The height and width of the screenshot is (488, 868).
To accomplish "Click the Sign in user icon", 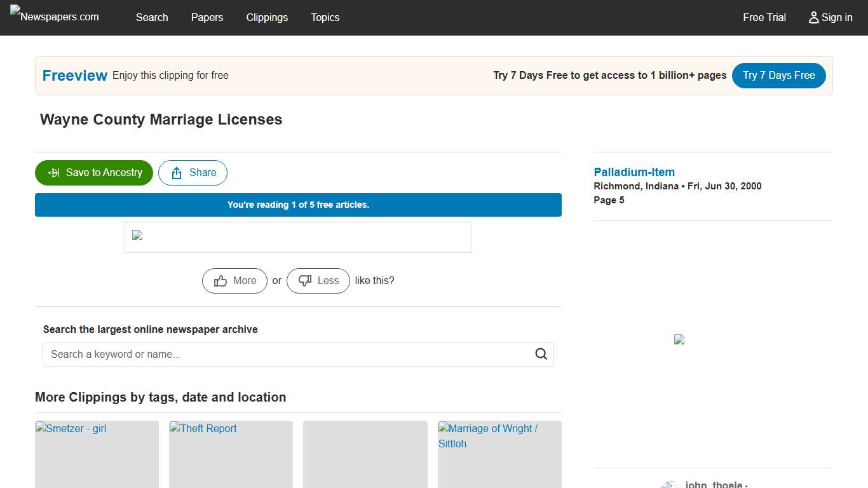I will (813, 18).
